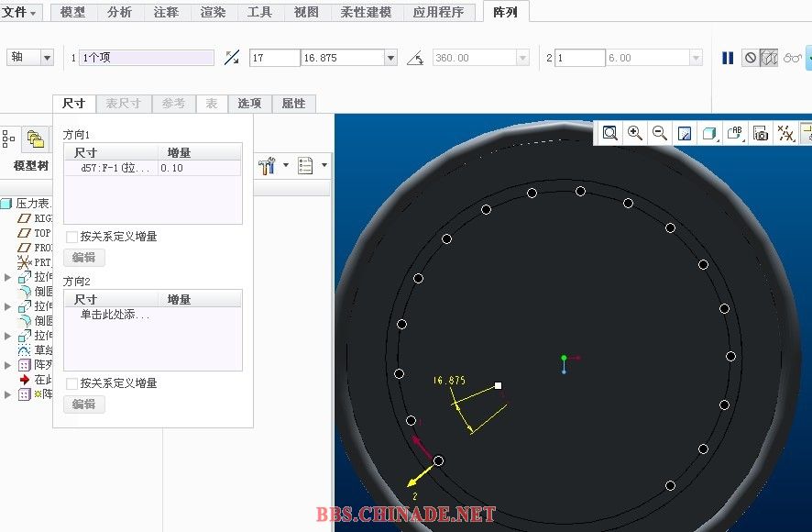
Task: Click the 16.875 angle dimension in the viewport
Action: [449, 380]
